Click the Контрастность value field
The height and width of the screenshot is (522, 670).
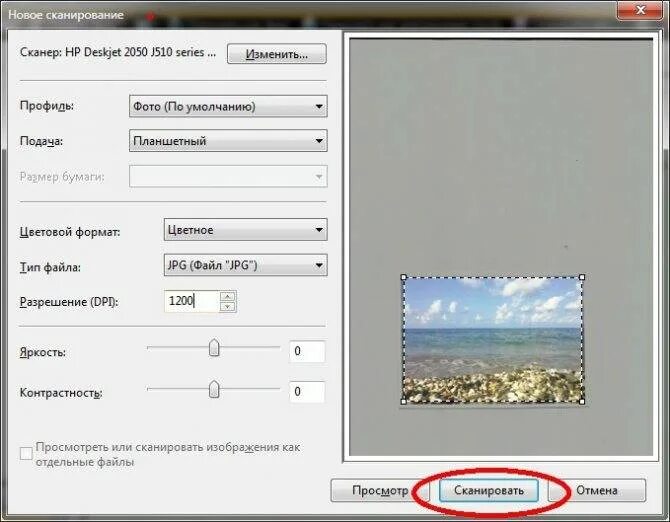tap(307, 391)
